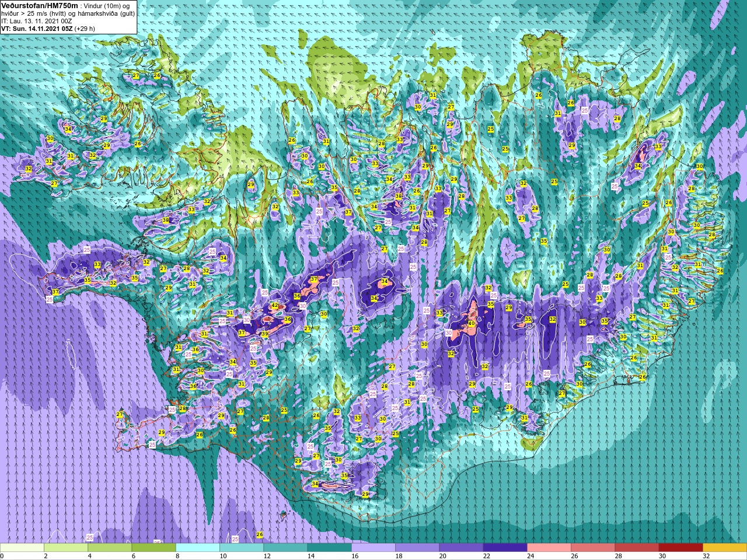Click the violet 20–22 m/s legend swatch
This screenshot has height=560, width=747.
pos(461,548)
